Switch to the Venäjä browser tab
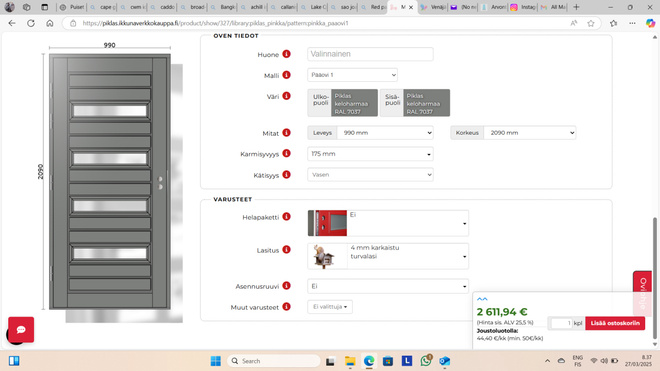The image size is (660, 371). coord(433,7)
